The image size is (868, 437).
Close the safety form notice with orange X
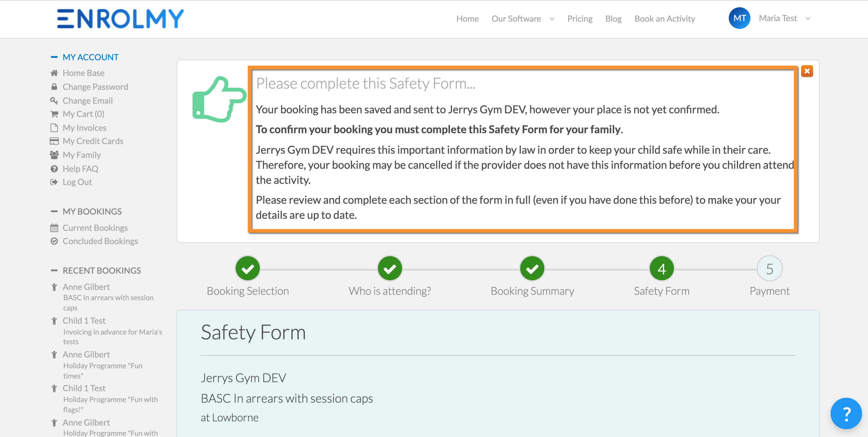tap(807, 71)
